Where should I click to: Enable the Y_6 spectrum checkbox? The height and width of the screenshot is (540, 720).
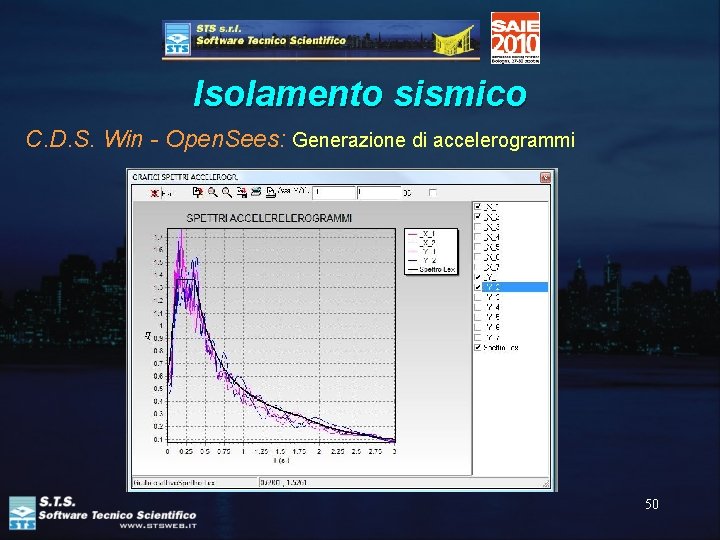[478, 327]
